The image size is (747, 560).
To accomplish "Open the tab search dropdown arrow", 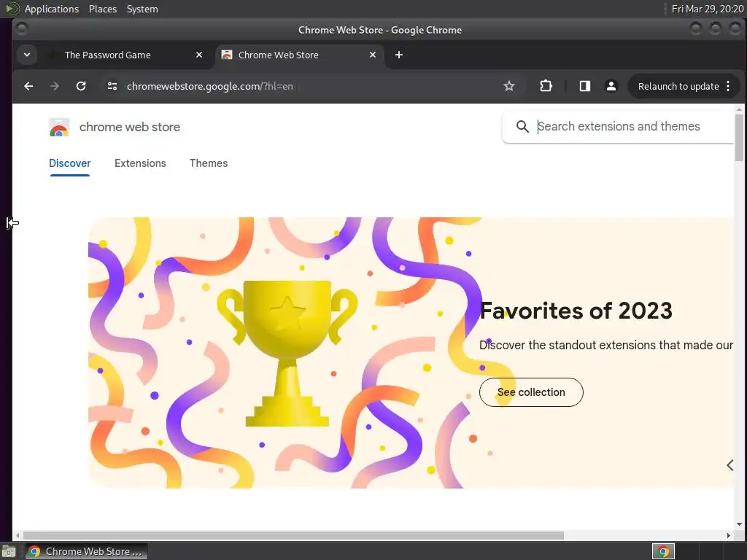I will point(27,55).
